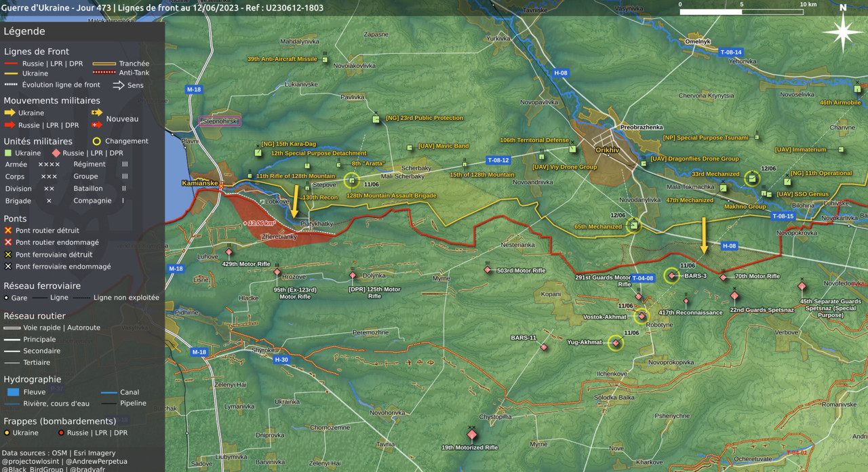Click the Nesterianka village label
The image size is (868, 472).
click(x=517, y=245)
